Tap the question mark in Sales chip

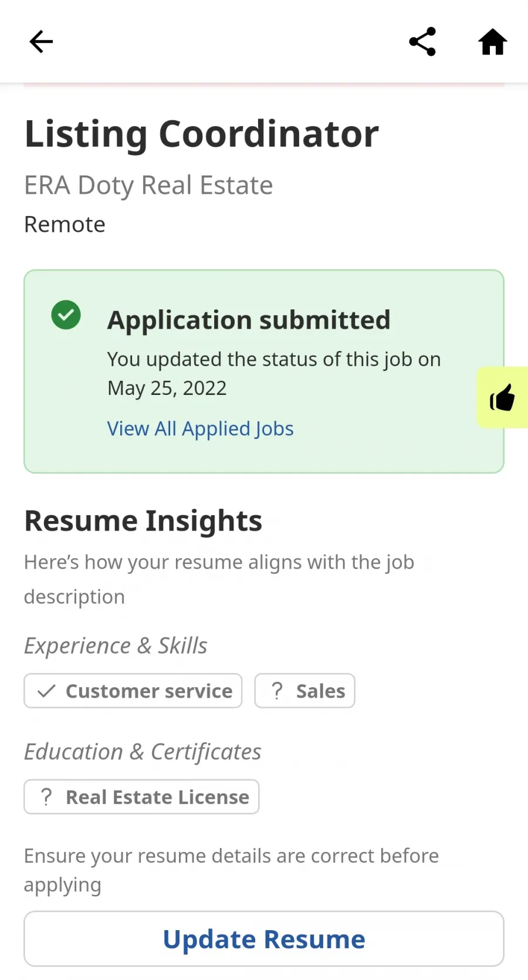point(277,691)
